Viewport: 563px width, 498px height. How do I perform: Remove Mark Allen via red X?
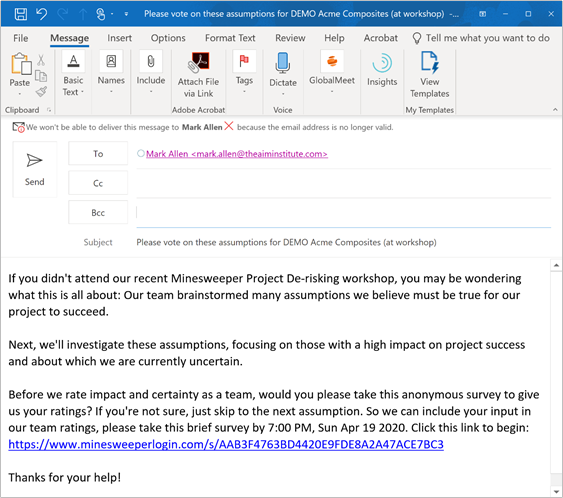coord(229,126)
